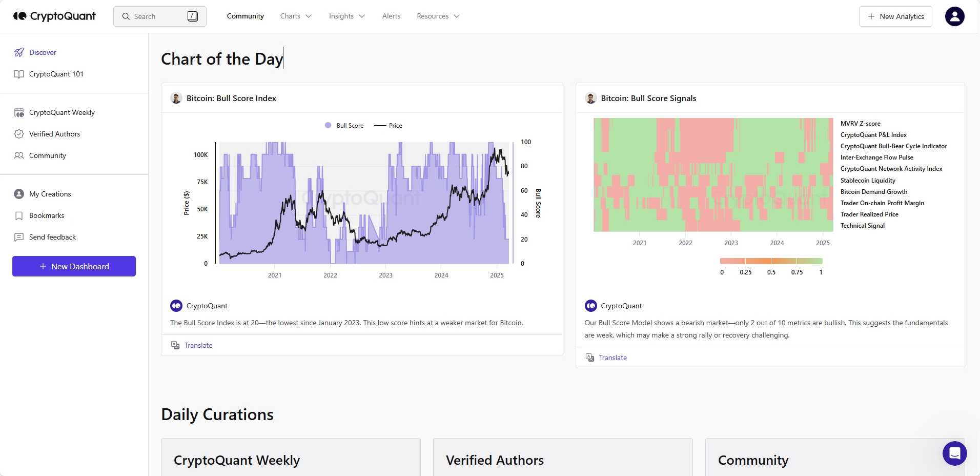
Task: Click the Bookmarks icon in sidebar
Action: click(18, 215)
